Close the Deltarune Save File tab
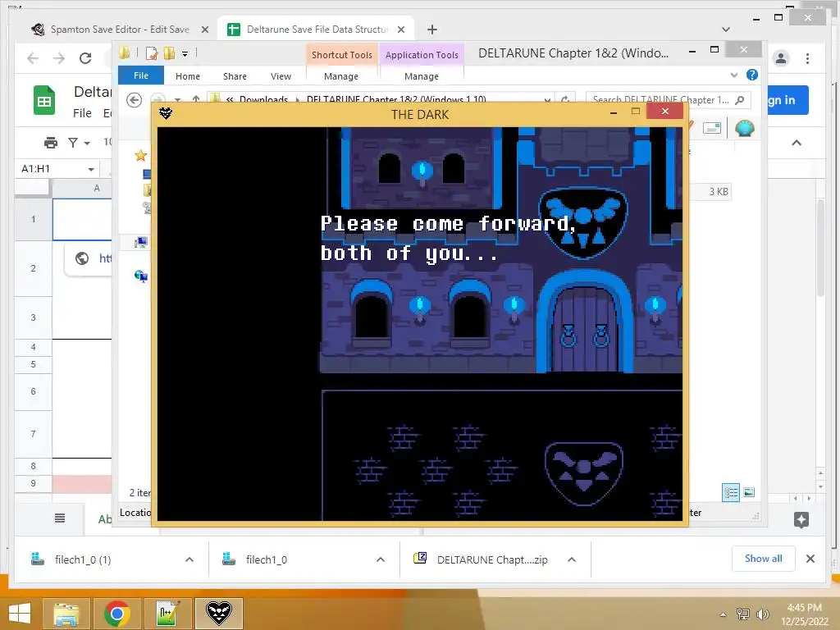Image resolution: width=840 pixels, height=630 pixels. (401, 30)
